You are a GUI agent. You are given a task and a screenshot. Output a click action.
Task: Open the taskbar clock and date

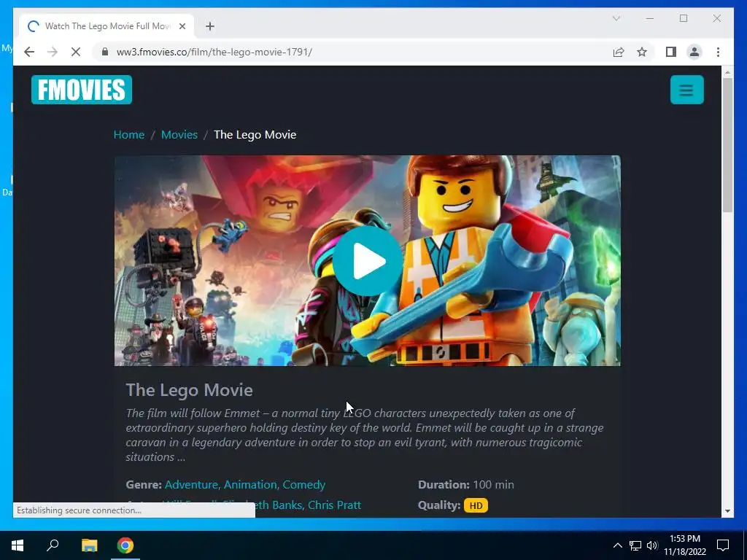click(684, 545)
